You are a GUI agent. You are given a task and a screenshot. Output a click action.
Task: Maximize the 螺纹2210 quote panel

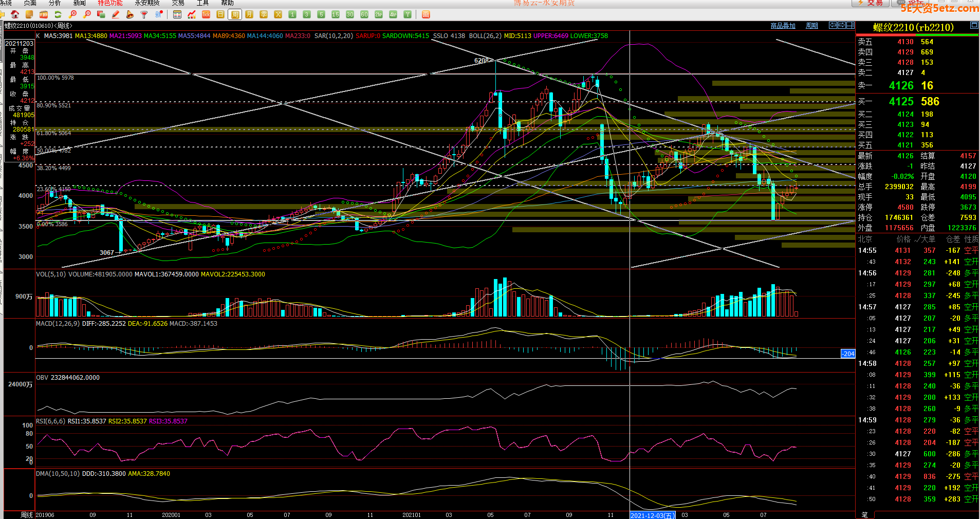pyautogui.click(x=974, y=25)
